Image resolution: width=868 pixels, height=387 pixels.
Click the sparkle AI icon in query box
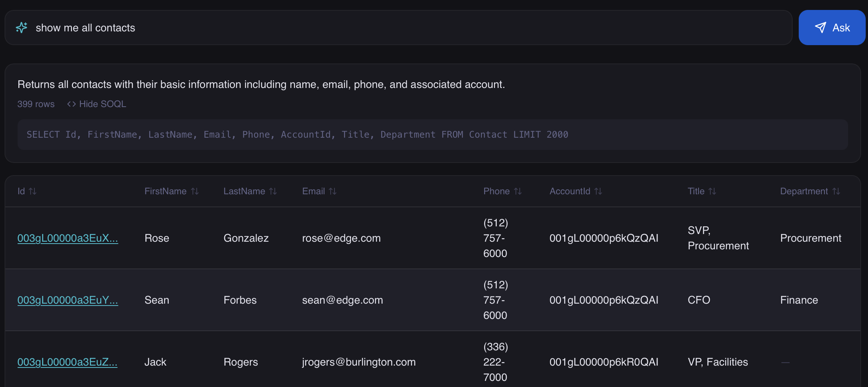[x=22, y=28]
